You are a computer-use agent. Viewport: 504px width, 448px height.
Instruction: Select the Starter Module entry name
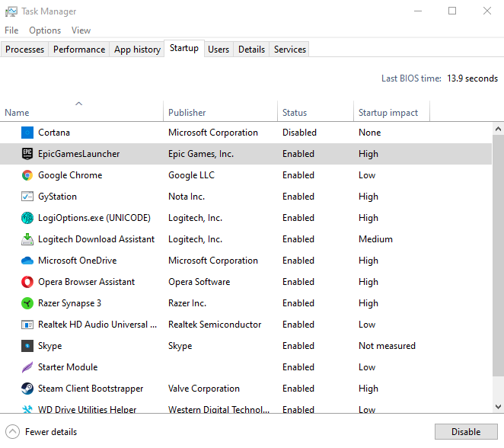68,367
